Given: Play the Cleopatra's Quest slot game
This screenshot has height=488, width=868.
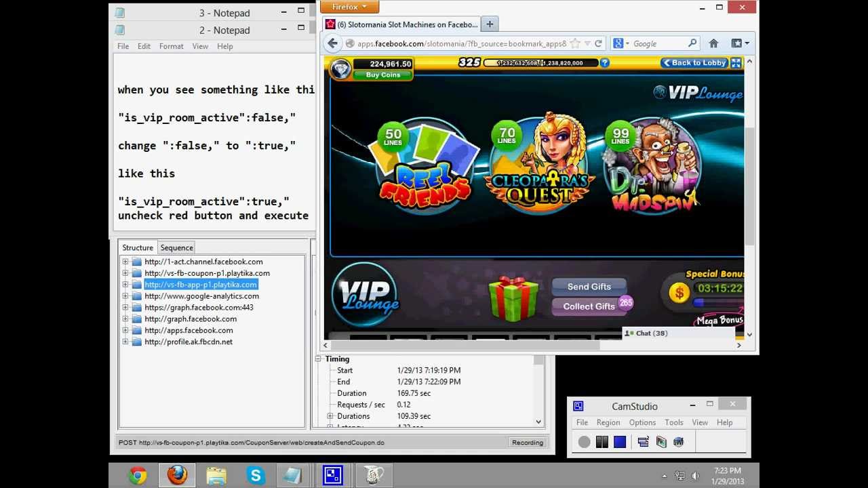Looking at the screenshot, I should point(540,163).
